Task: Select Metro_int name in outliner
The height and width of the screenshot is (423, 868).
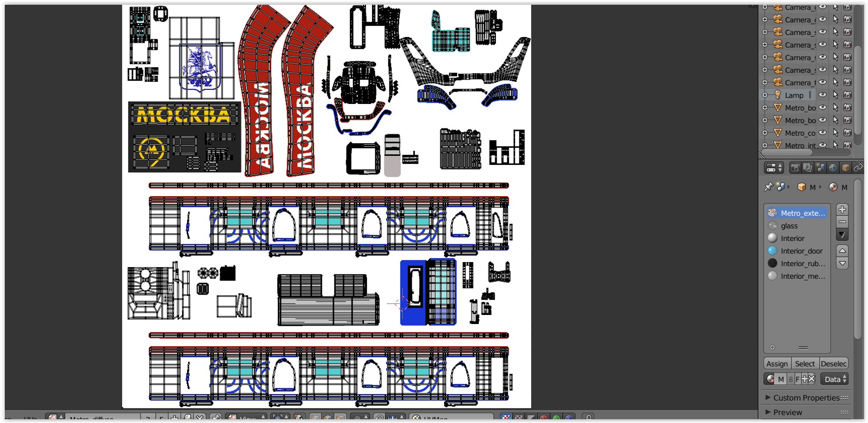Action: (x=801, y=146)
